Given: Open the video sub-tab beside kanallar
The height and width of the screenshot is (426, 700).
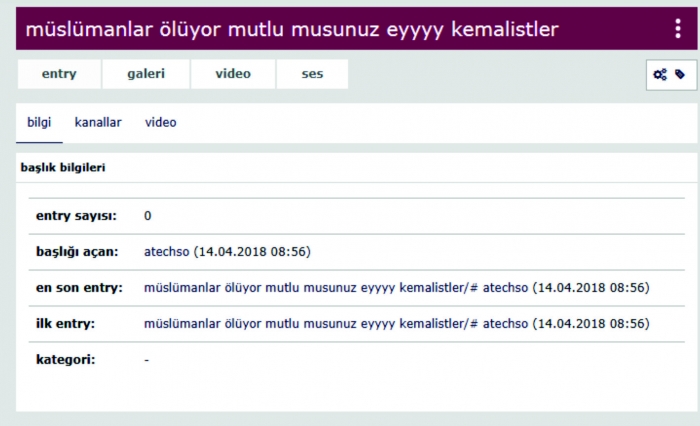Looking at the screenshot, I should (161, 122).
